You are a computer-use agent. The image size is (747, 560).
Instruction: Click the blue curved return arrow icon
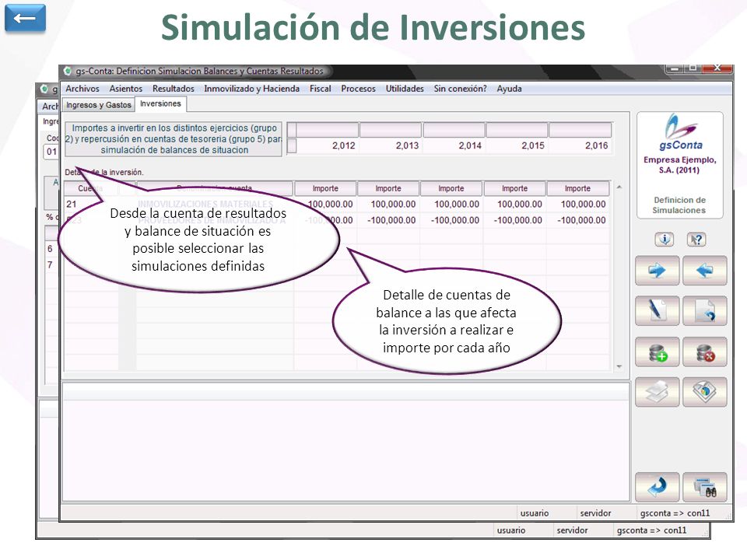click(657, 487)
